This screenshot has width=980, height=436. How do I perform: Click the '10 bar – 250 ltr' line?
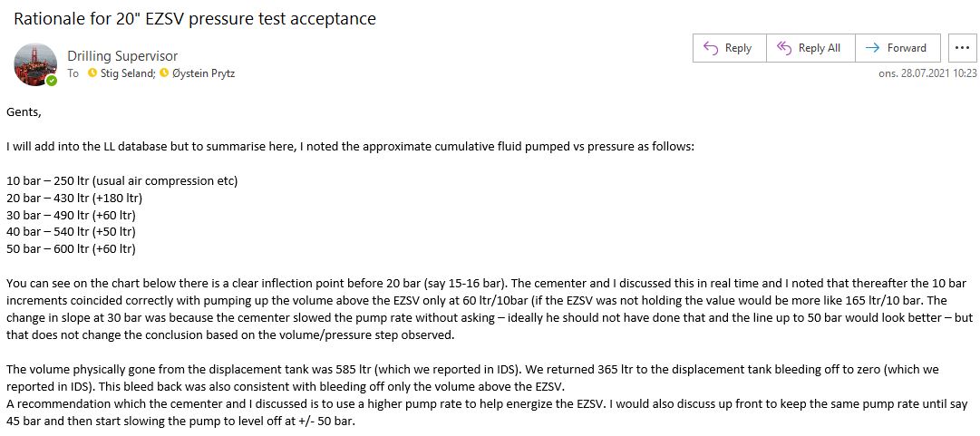click(x=121, y=180)
